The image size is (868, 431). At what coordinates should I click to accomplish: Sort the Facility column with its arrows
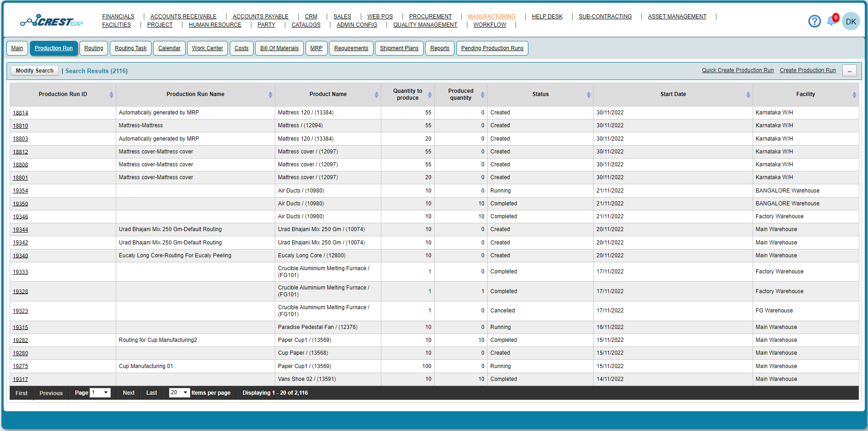pyautogui.click(x=853, y=94)
